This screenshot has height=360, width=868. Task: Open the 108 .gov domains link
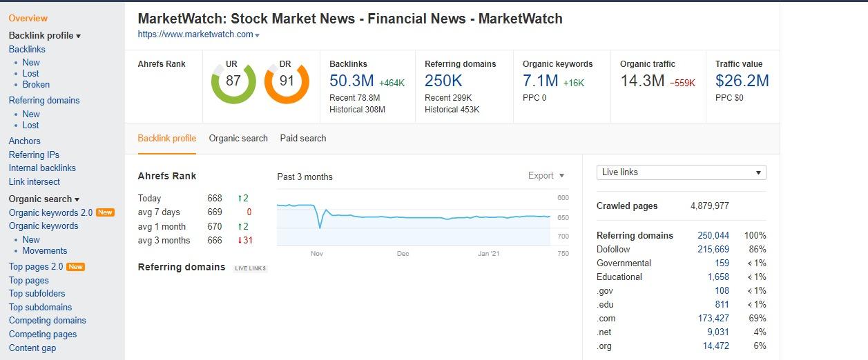click(722, 290)
